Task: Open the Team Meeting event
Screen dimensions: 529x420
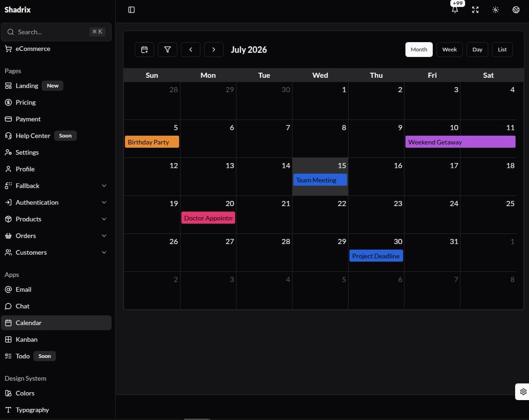Action: pos(320,180)
